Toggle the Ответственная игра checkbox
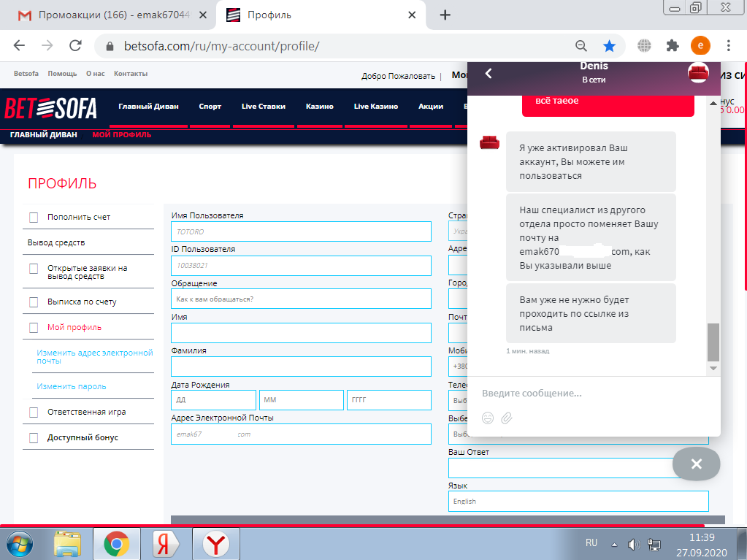 (x=34, y=413)
